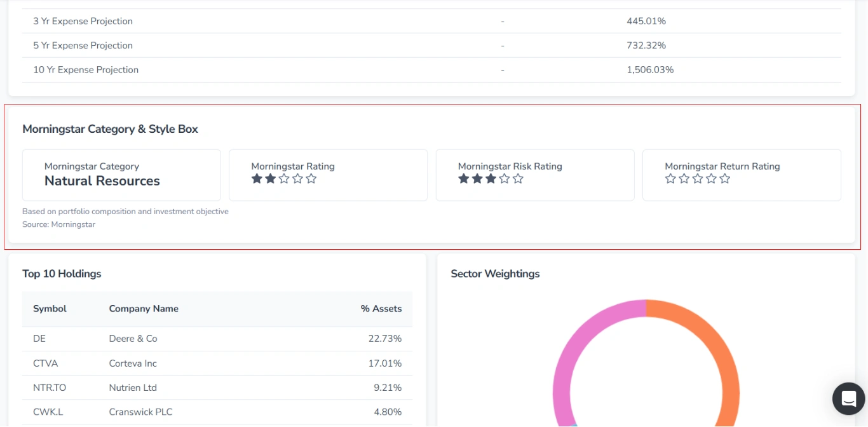Click the 10 Yr Expense Projection row

click(85, 69)
